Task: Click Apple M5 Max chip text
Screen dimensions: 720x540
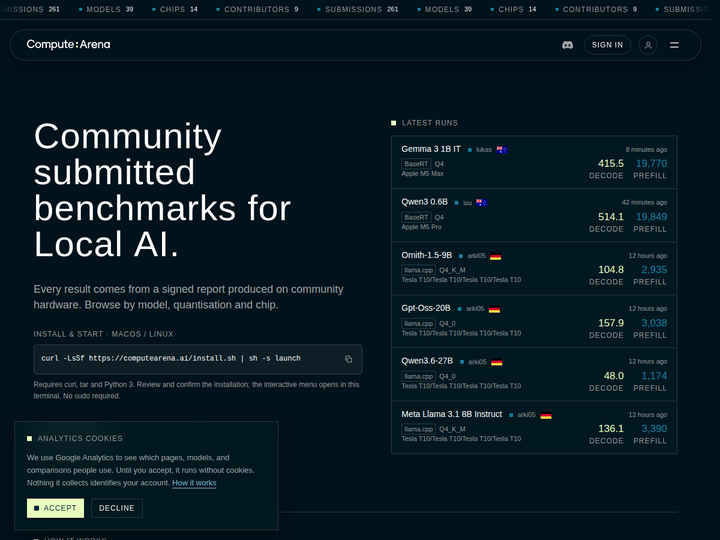Action: [x=422, y=174]
